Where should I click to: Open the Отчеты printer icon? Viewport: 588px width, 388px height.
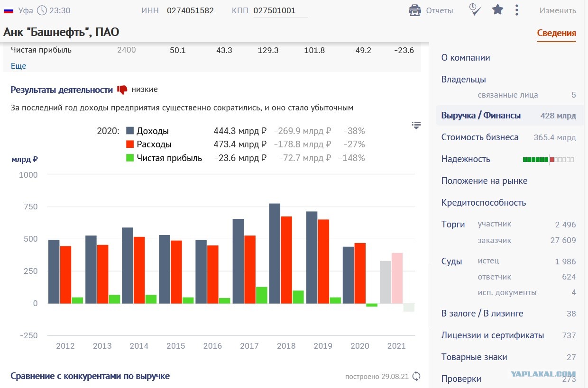point(415,10)
